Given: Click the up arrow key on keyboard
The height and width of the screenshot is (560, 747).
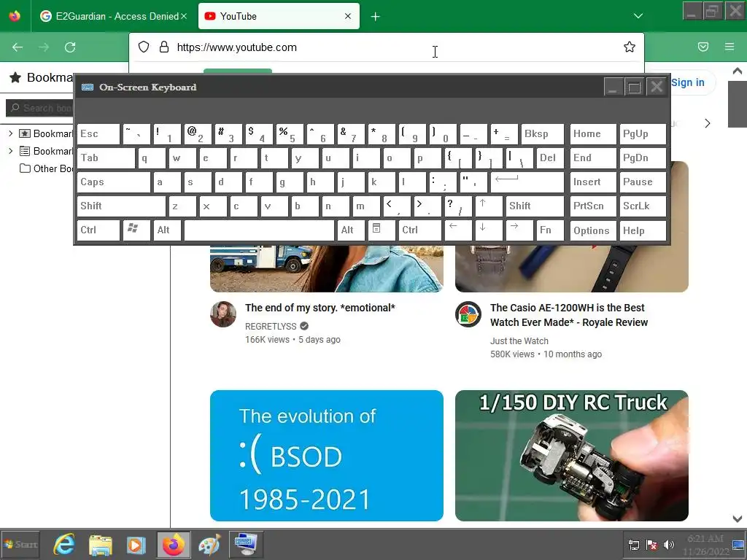Looking at the screenshot, I should [489, 206].
